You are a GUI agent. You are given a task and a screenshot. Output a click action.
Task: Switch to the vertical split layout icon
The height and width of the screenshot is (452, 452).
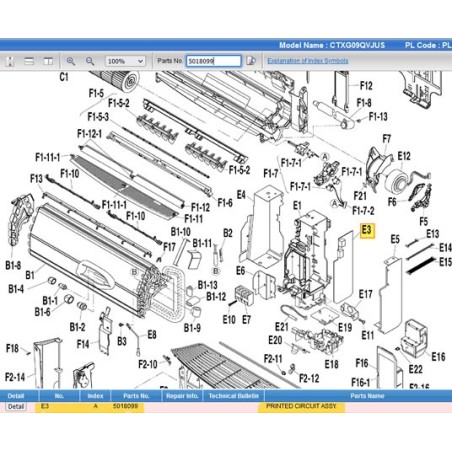48,61
